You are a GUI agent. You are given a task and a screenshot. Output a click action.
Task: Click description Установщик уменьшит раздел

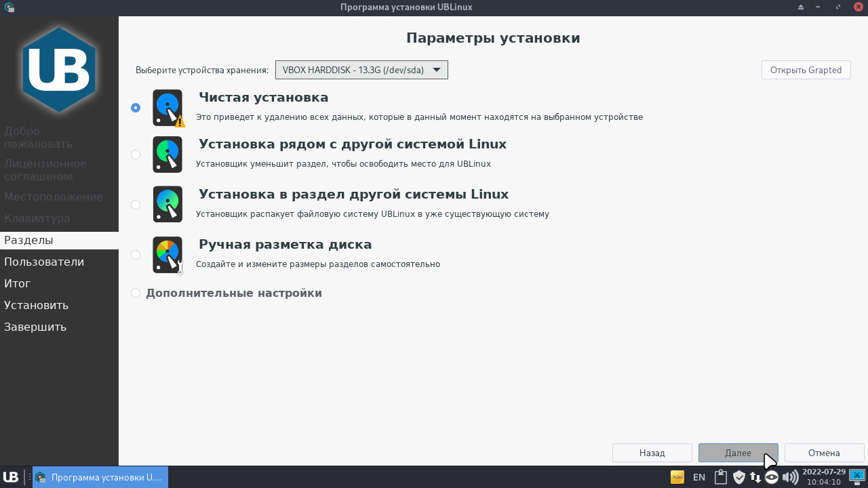343,164
